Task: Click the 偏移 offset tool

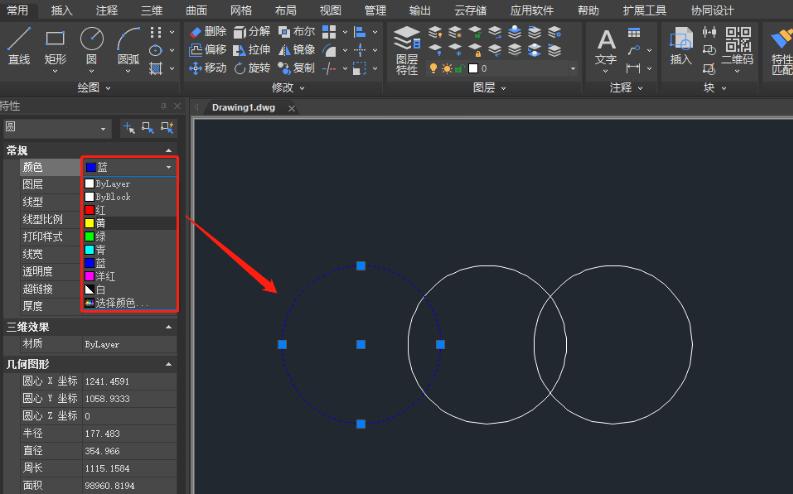Action: point(207,50)
